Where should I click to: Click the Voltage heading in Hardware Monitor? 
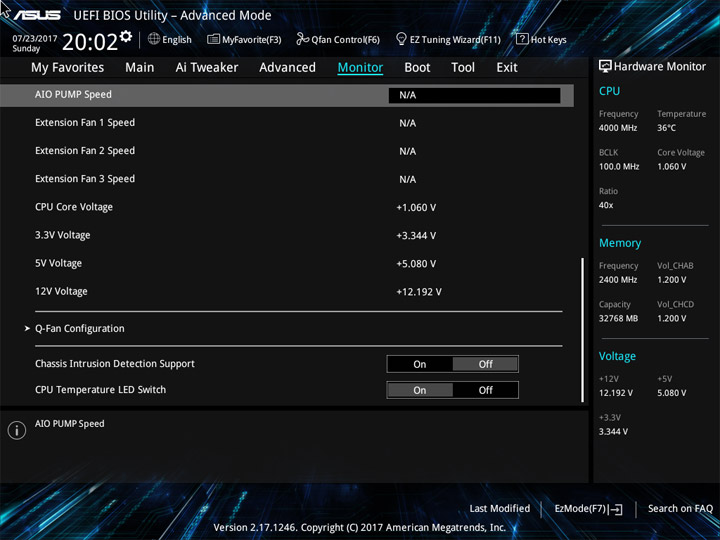point(617,356)
